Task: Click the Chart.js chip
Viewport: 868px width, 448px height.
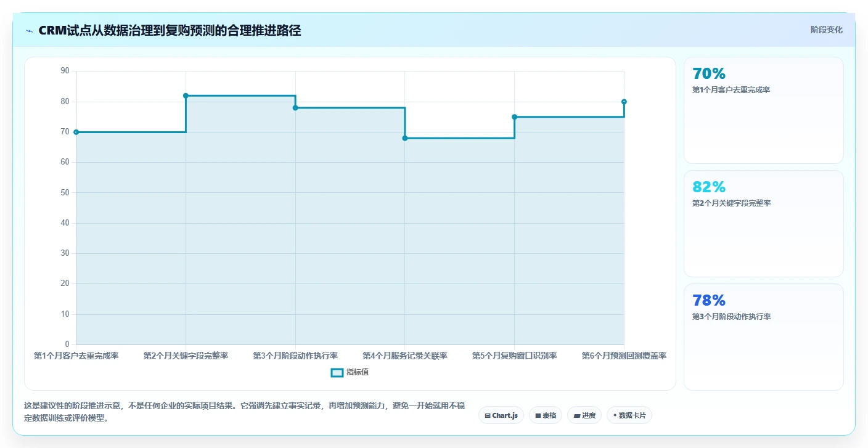Action: pos(501,415)
